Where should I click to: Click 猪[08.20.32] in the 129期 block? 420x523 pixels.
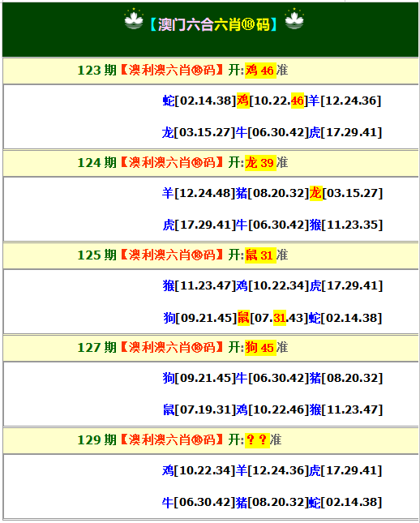click(272, 502)
